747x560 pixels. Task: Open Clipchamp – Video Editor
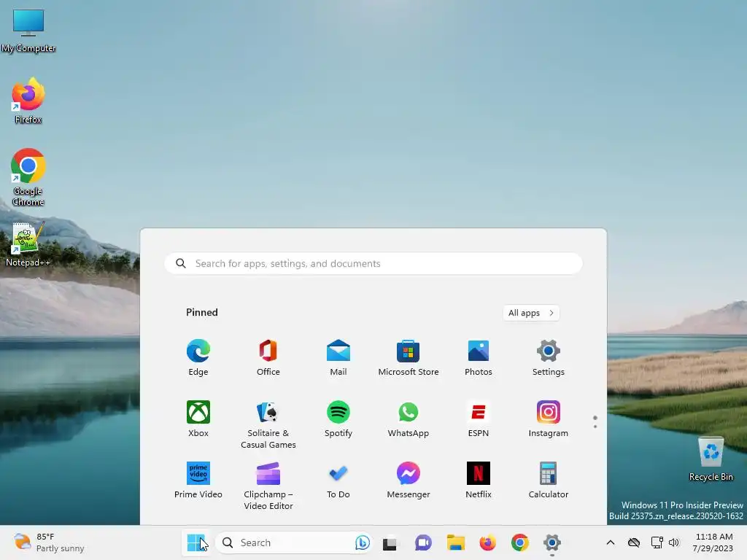pos(268,486)
